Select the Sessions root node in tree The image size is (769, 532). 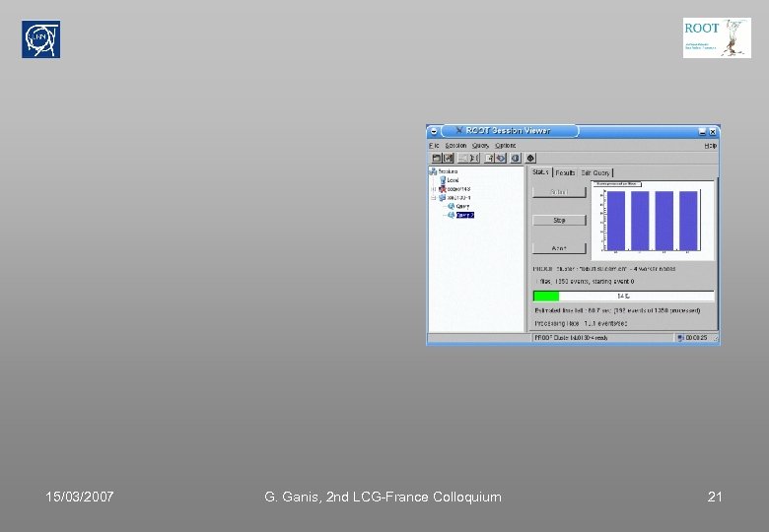[x=444, y=171]
